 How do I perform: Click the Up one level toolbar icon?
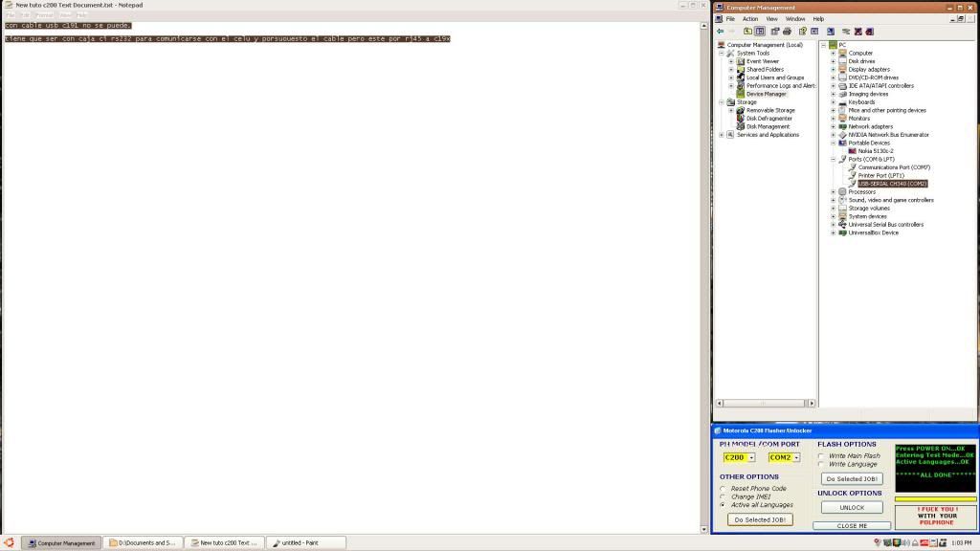[x=748, y=31]
